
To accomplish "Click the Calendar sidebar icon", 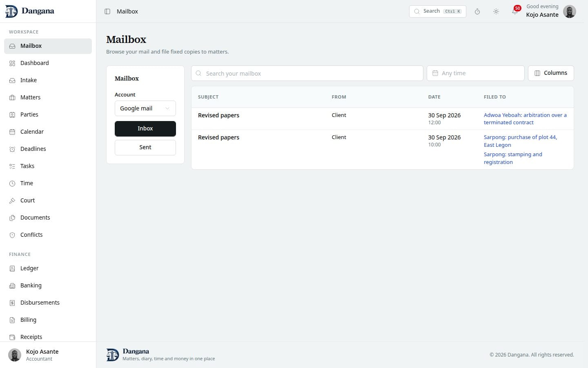I will (x=12, y=132).
